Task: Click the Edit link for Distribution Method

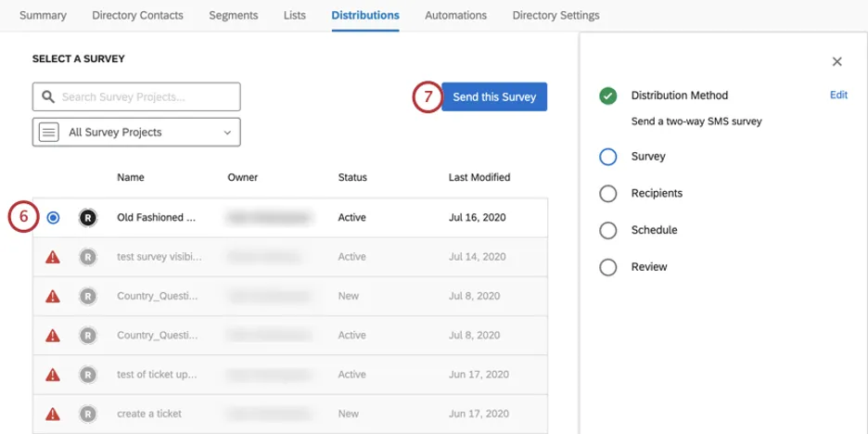Action: click(x=838, y=95)
